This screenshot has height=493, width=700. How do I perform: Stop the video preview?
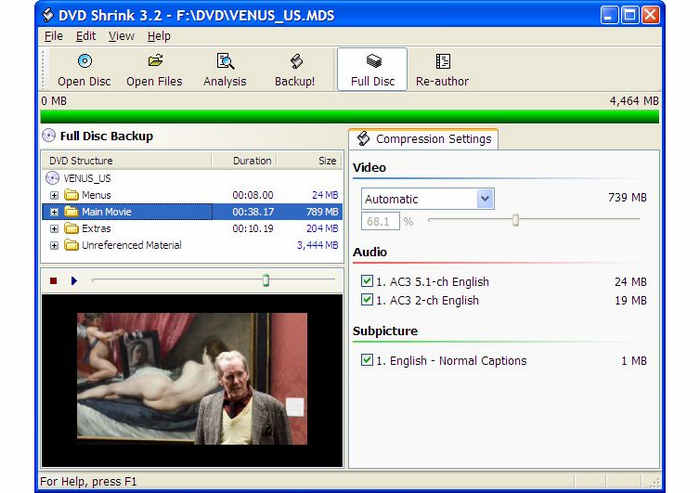54,280
